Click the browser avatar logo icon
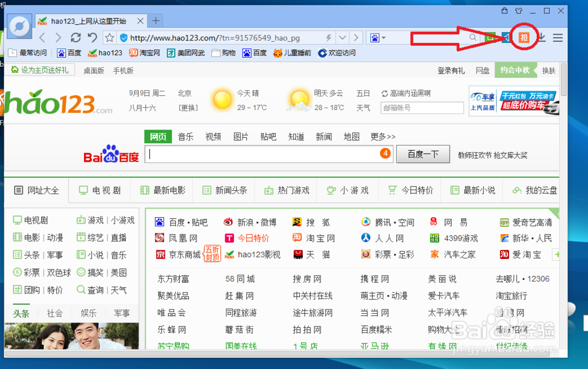The height and width of the screenshot is (369, 588). pos(19,26)
